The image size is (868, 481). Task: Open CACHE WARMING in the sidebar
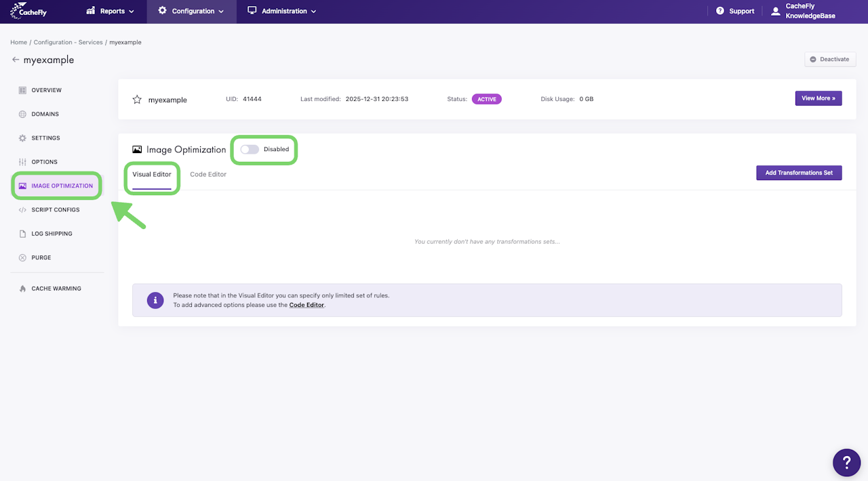click(56, 289)
